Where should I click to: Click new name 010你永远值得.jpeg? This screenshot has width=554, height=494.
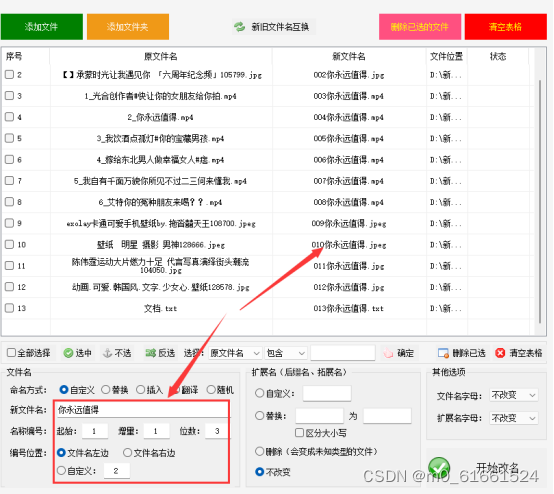tap(349, 245)
